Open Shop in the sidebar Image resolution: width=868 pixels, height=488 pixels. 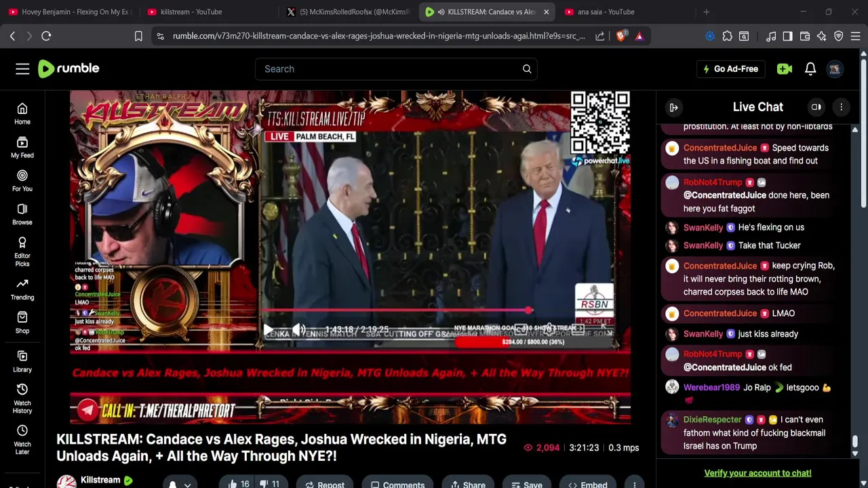click(22, 323)
